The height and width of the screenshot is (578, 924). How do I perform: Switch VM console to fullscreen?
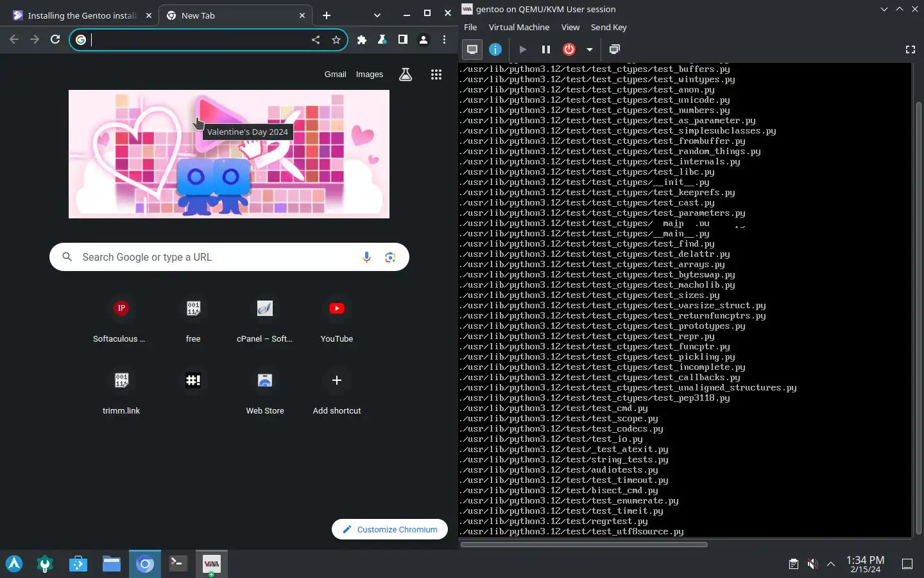coord(910,49)
